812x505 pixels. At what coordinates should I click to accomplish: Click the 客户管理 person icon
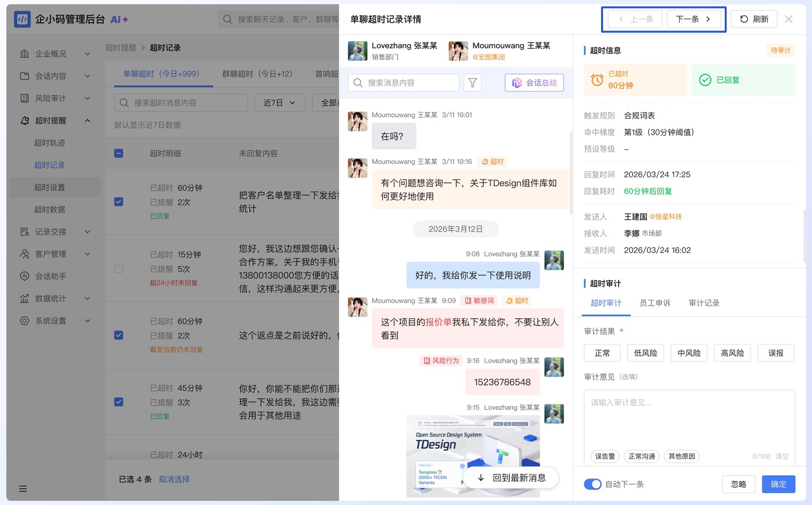click(24, 254)
